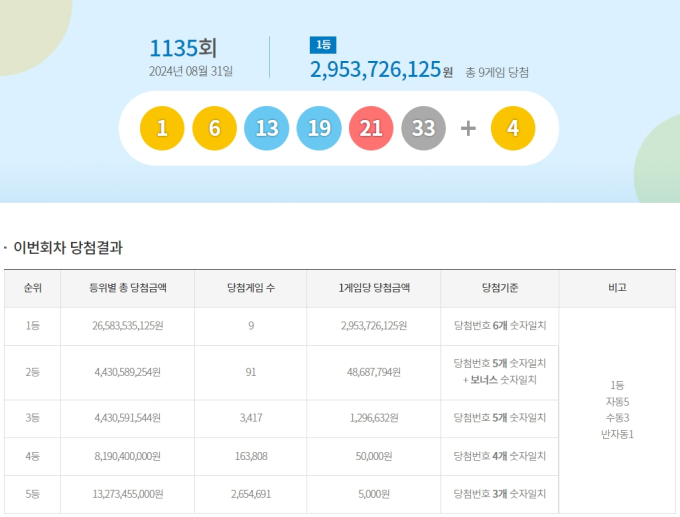This screenshot has height=517, width=680.
Task: Click the gray lottery ball numbered 33
Action: point(423,128)
